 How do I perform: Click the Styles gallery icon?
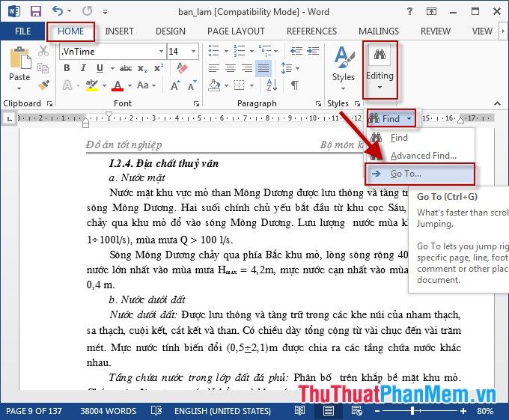[344, 57]
